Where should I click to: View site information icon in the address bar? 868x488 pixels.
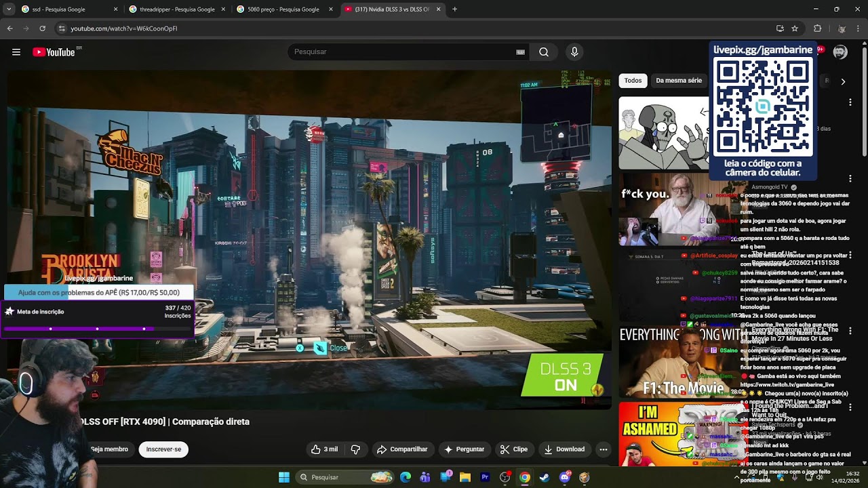pos(62,28)
